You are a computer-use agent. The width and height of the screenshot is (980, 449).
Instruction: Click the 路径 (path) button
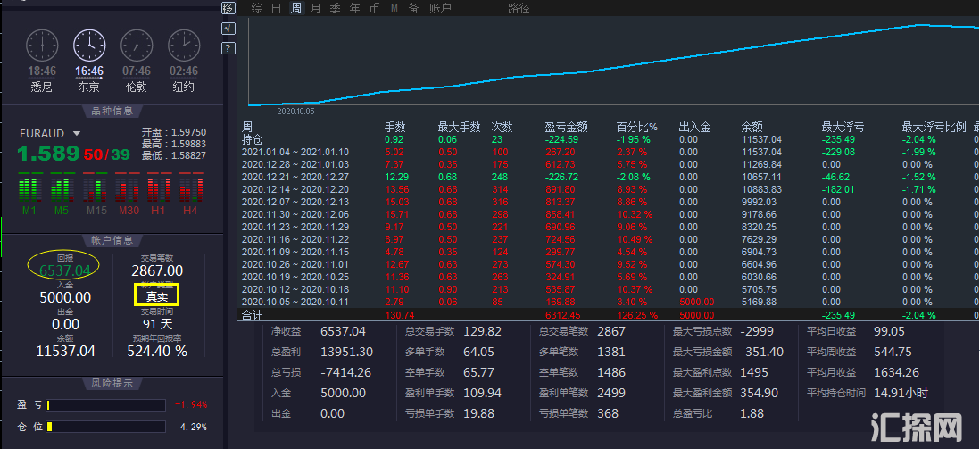tap(519, 8)
